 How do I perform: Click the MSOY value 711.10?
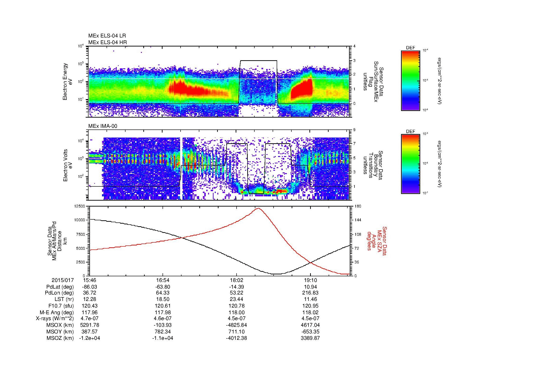pos(237,332)
